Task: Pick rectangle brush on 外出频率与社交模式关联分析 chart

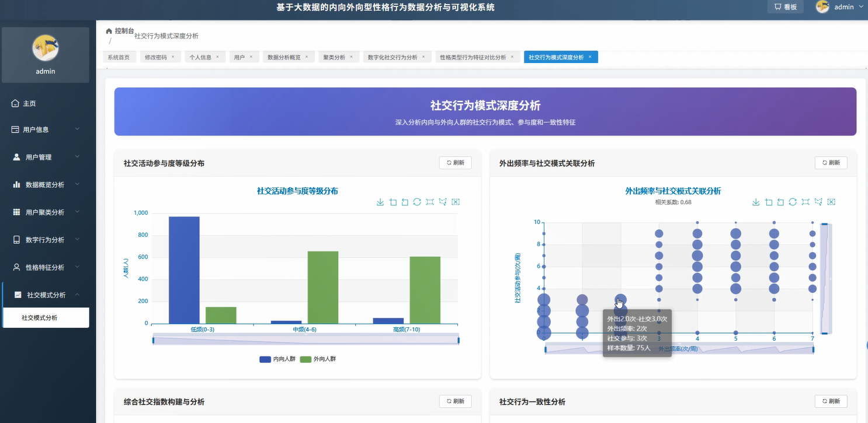Action: coord(805,202)
